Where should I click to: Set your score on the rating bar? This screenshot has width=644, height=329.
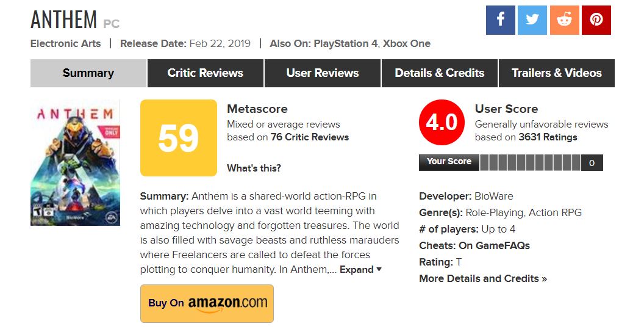coord(530,162)
